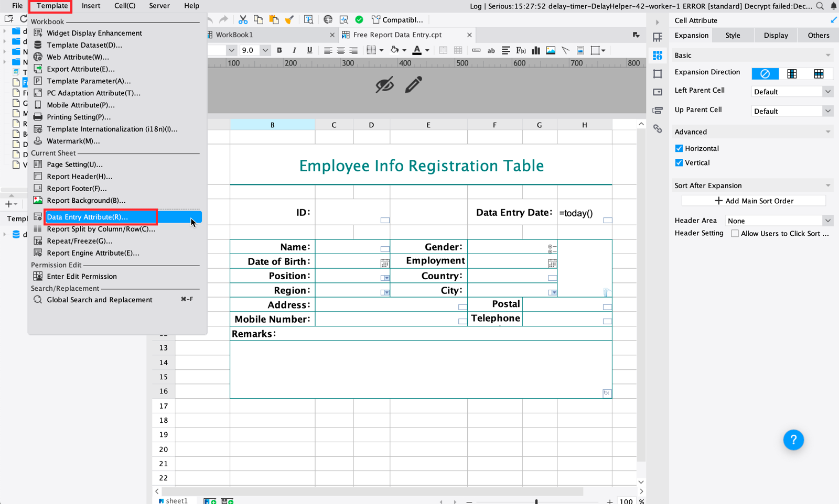Image resolution: width=839 pixels, height=504 pixels.
Task: Choose Data Entry Attribute(R) menu item
Action: pos(115,217)
